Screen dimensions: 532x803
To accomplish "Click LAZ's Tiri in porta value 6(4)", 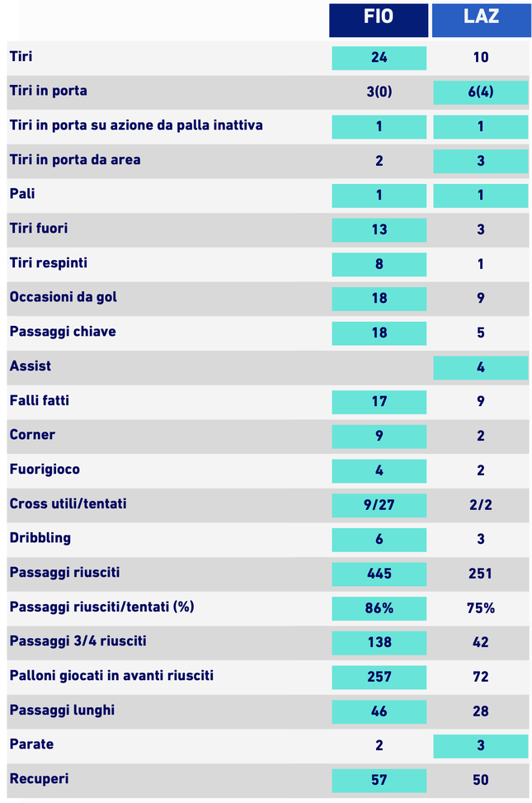I will coord(481,92).
